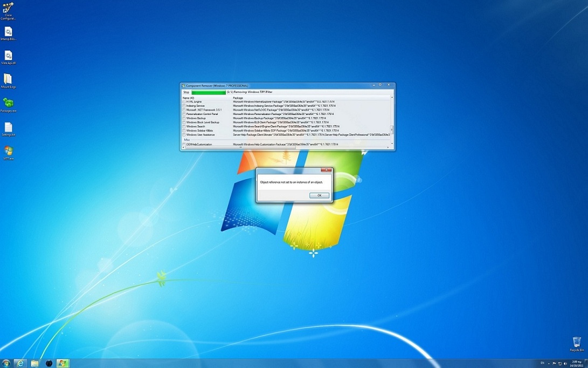Launch Packages.exe from the desktop
Viewport: 588px width, 368px height.
tap(8, 105)
